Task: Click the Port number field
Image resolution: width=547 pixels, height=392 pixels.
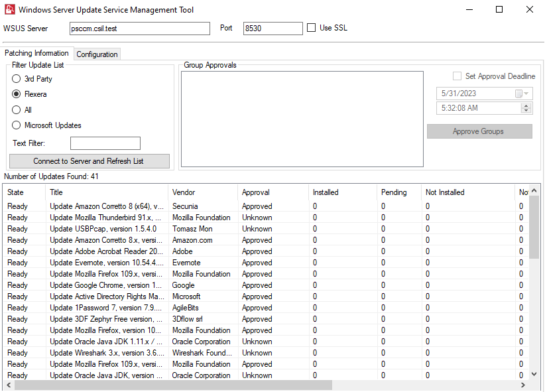Action: [x=273, y=29]
